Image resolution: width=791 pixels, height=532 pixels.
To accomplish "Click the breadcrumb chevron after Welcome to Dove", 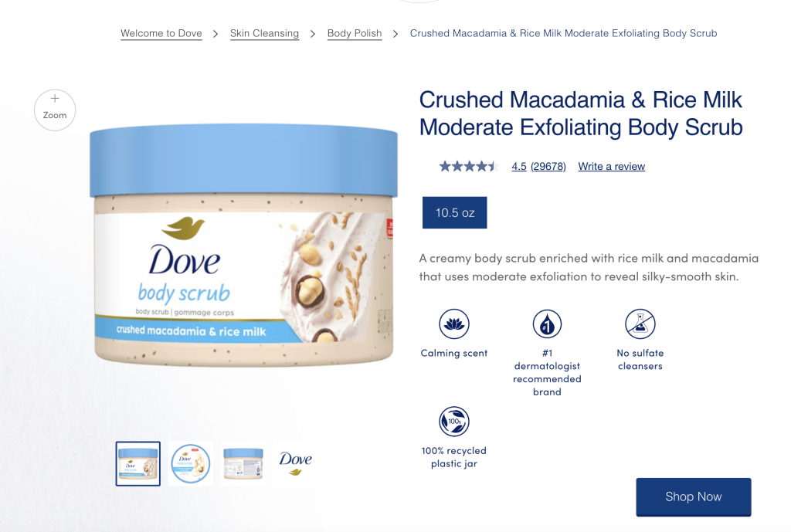I will [x=216, y=34].
